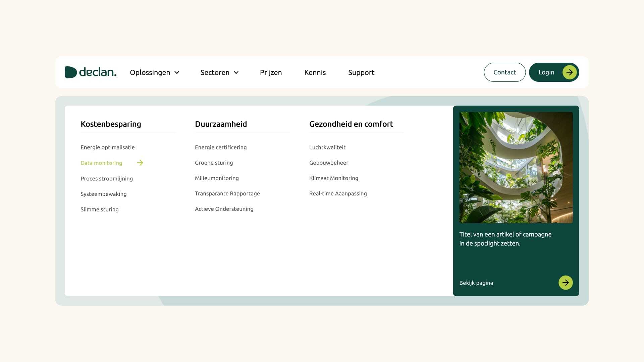
Task: Open the Luchtkwaliteit link
Action: pos(327,147)
